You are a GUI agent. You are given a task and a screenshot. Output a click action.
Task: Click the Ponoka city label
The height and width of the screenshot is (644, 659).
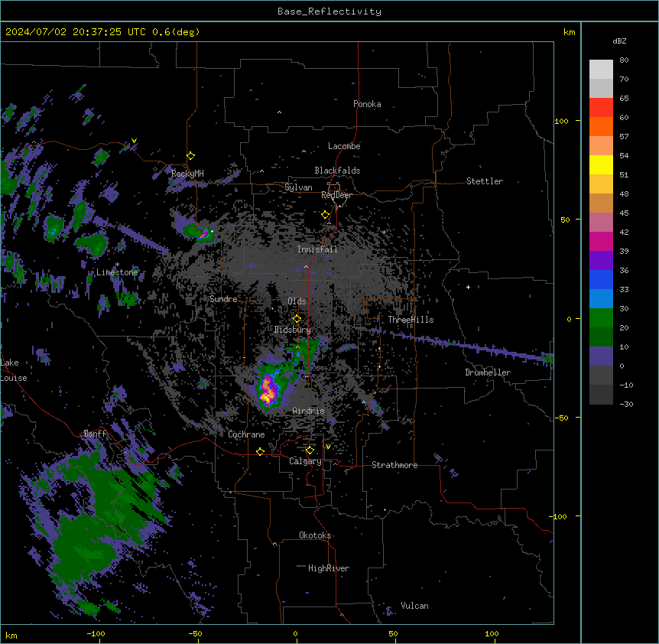[x=367, y=104]
